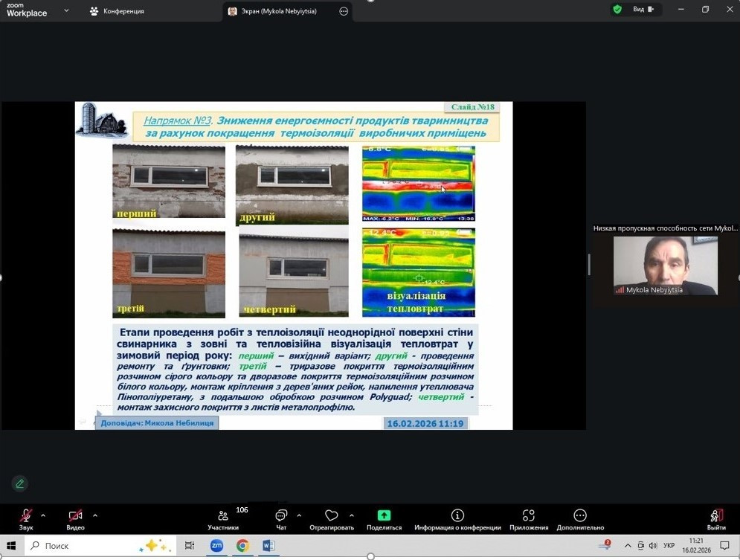Click the green encryption shield icon
The height and width of the screenshot is (560, 740).
tap(617, 10)
